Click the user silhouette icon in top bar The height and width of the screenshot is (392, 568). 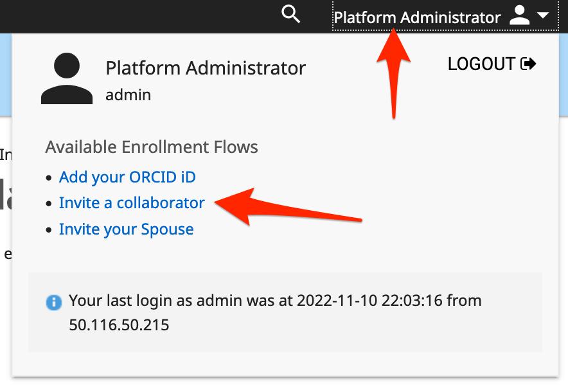pos(519,15)
